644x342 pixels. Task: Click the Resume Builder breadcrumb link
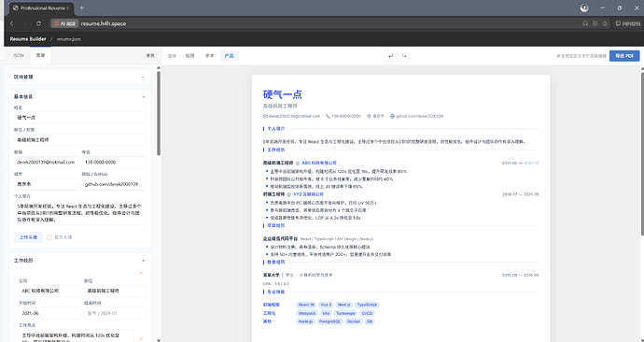(x=28, y=39)
